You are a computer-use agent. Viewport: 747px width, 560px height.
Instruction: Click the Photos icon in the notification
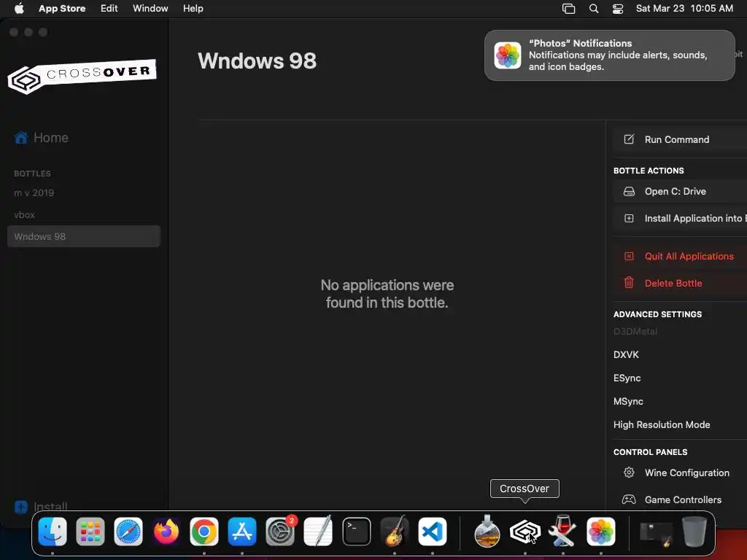[x=508, y=55]
